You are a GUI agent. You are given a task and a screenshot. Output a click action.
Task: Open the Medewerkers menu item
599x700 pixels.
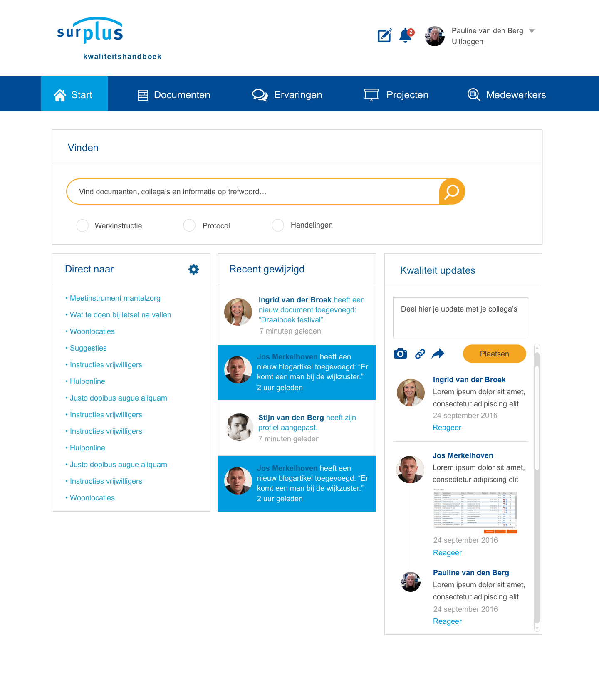(507, 95)
